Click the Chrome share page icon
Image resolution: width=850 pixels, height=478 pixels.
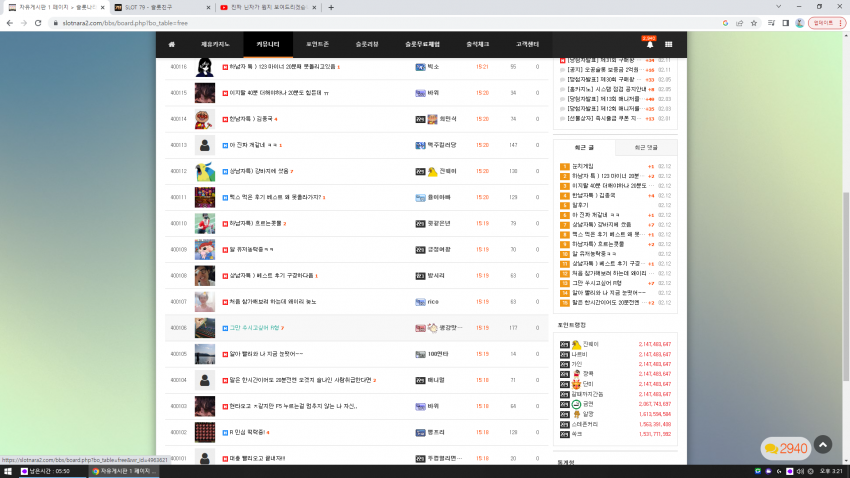tap(739, 23)
